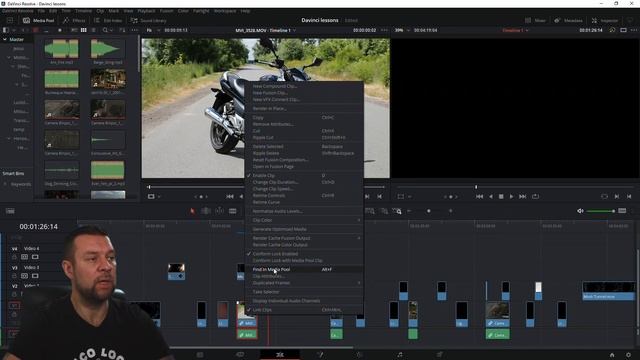
Task: Stop playback in the timeline viewer
Action: click(x=501, y=196)
